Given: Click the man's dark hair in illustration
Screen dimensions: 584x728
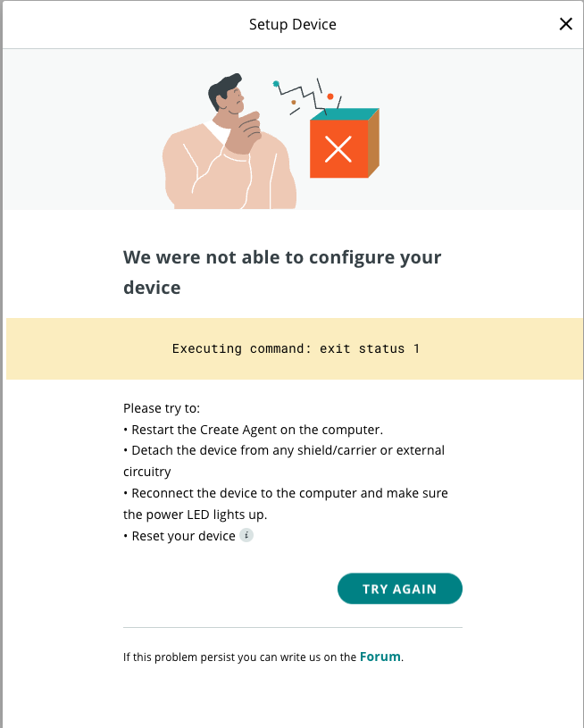Looking at the screenshot, I should 225,89.
